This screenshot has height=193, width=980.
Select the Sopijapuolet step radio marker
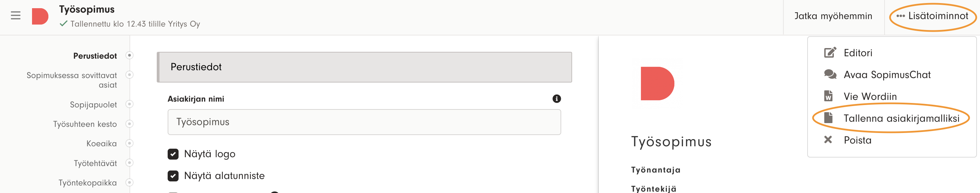pos(129,104)
